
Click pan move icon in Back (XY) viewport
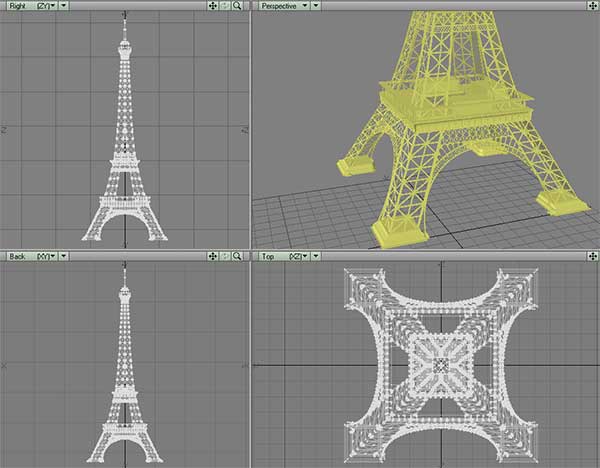(213, 256)
